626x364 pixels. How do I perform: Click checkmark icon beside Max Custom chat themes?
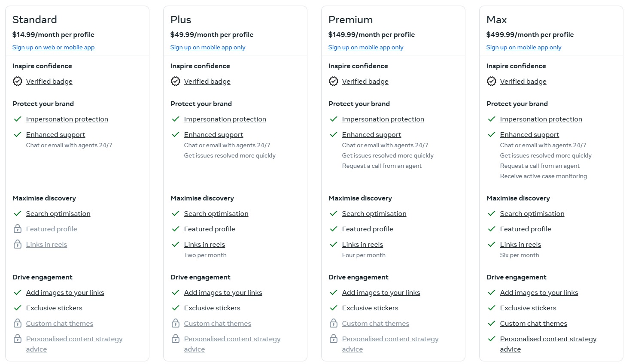point(492,323)
